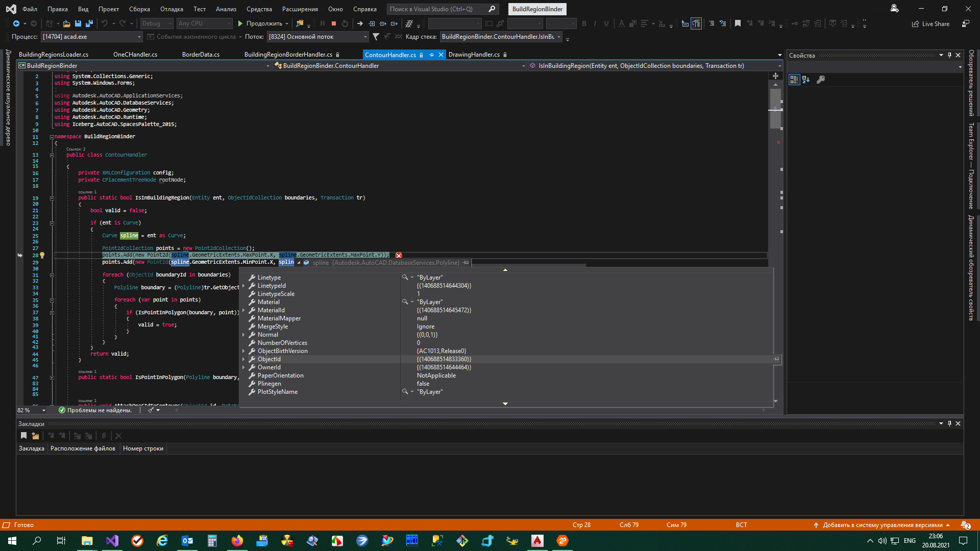Image resolution: width=980 pixels, height=551 pixels.
Task: Open the thread dropdown showing Основной поток
Action: tap(317, 37)
